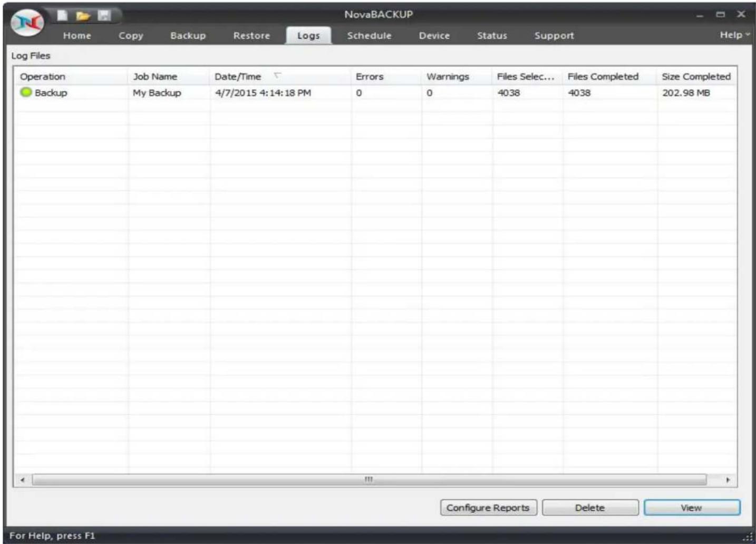Click the View button
This screenshot has height=544, width=756.
pos(692,508)
